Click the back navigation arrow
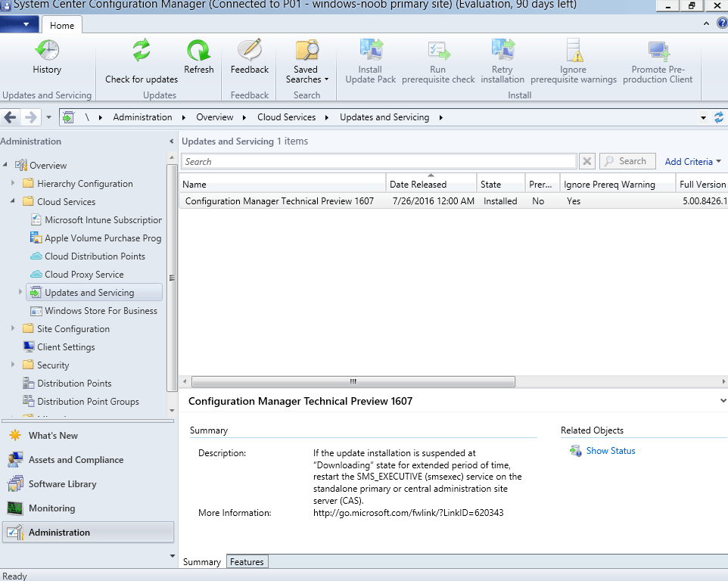 click(x=10, y=117)
